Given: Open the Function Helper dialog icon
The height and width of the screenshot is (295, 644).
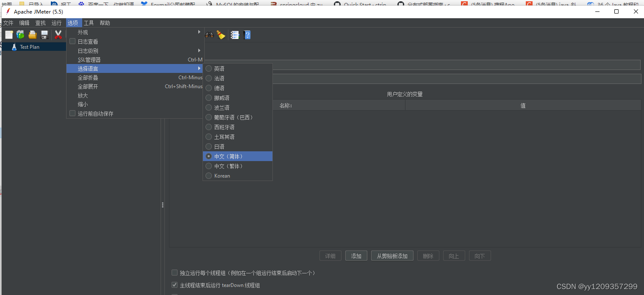Looking at the screenshot, I should point(234,35).
